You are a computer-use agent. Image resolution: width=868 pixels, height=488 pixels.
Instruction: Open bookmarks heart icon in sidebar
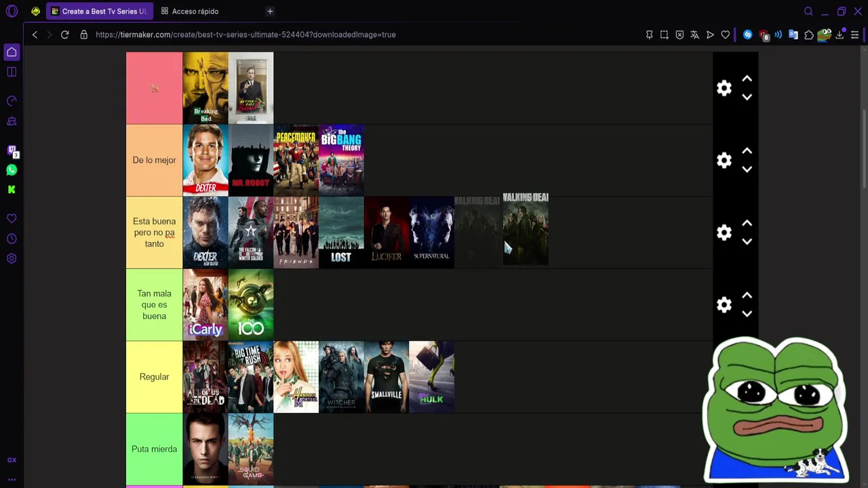coord(12,219)
